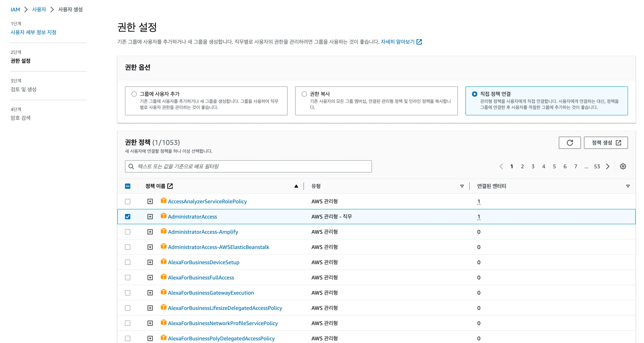This screenshot has height=343, width=644.
Task: Open AlexaForBusinessDeviceSetup policy link
Action: 203,262
